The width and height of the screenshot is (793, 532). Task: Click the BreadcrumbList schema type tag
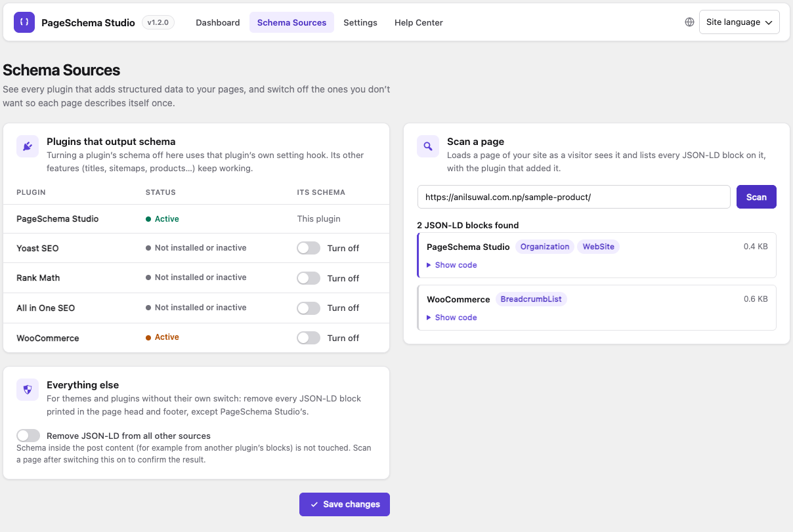point(531,299)
